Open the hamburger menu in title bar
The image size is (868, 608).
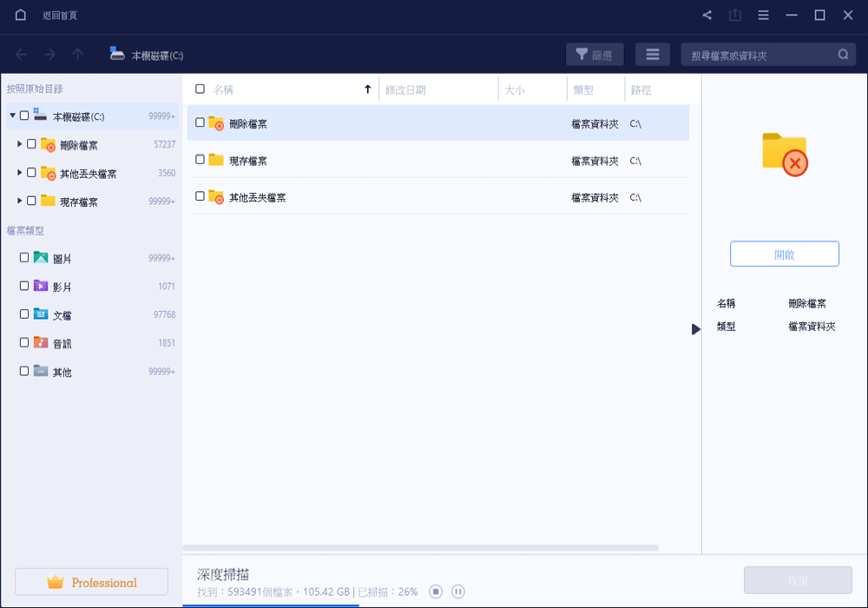tap(763, 15)
